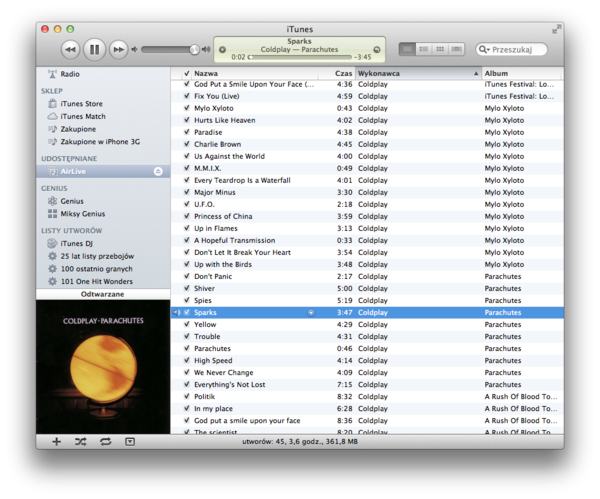Hide the artwork viewer panel
Viewport: 600px width, 499px height.
pyautogui.click(x=130, y=442)
